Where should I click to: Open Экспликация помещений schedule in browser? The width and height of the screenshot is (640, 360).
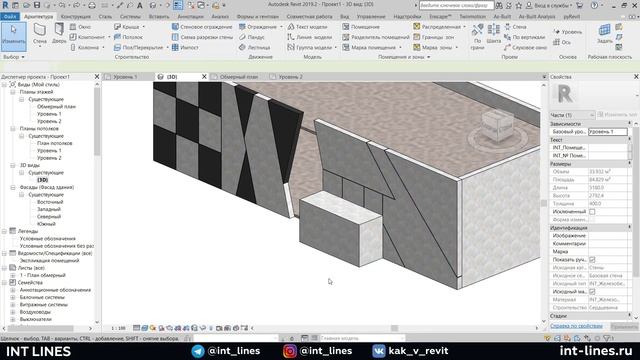pyautogui.click(x=49, y=260)
